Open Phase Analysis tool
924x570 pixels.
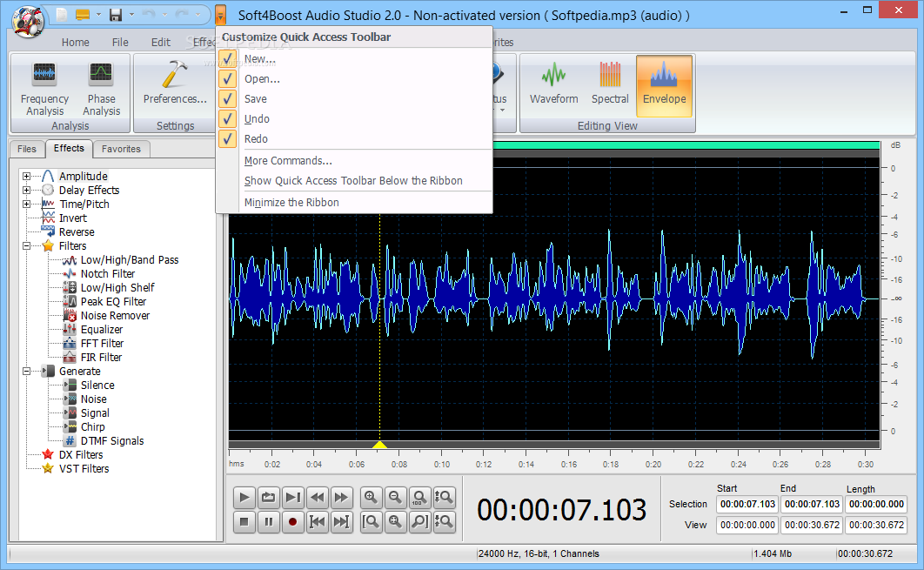coord(101,87)
